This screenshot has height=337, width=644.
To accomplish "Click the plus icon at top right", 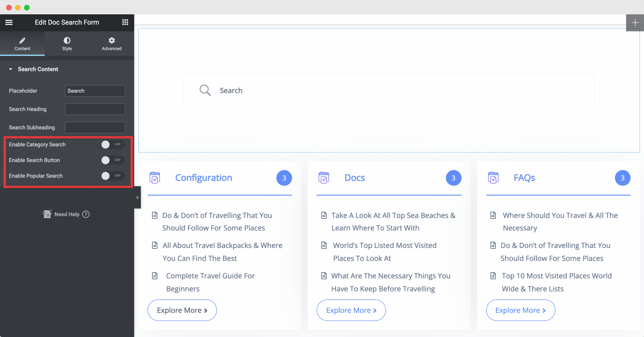I will point(635,23).
